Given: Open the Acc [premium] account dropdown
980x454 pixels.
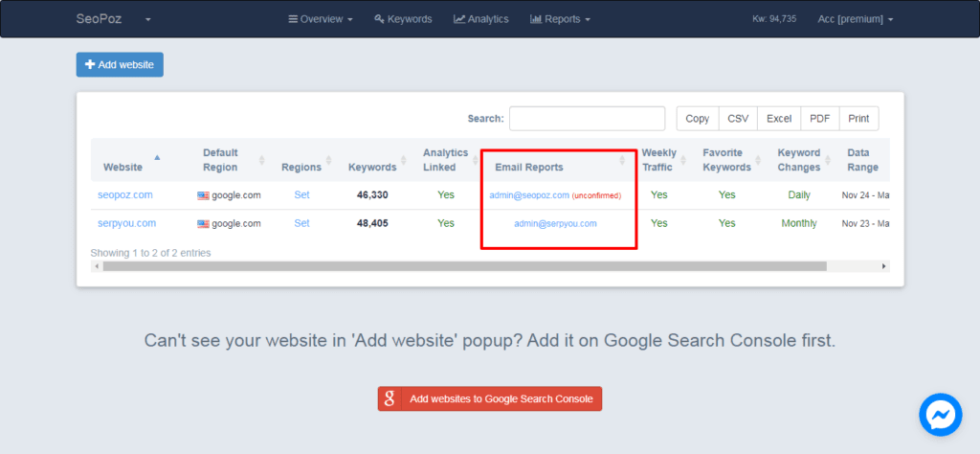Looking at the screenshot, I should tap(855, 19).
